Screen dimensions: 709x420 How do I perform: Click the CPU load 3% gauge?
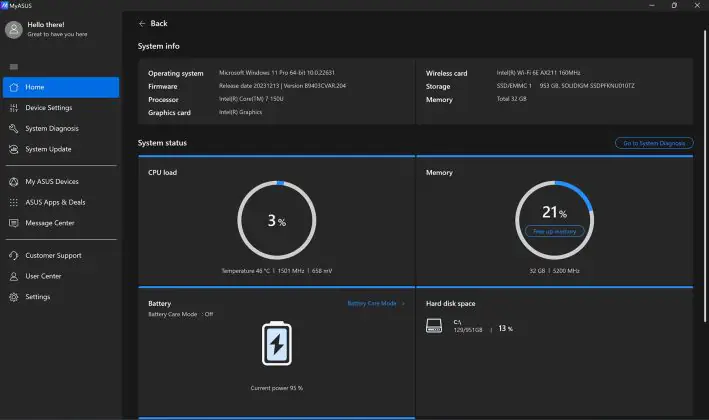click(x=277, y=220)
